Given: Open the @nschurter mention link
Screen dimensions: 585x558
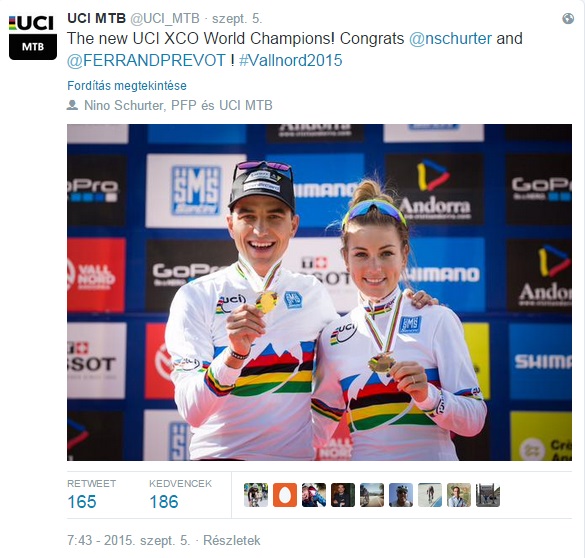Looking at the screenshot, I should tap(450, 38).
